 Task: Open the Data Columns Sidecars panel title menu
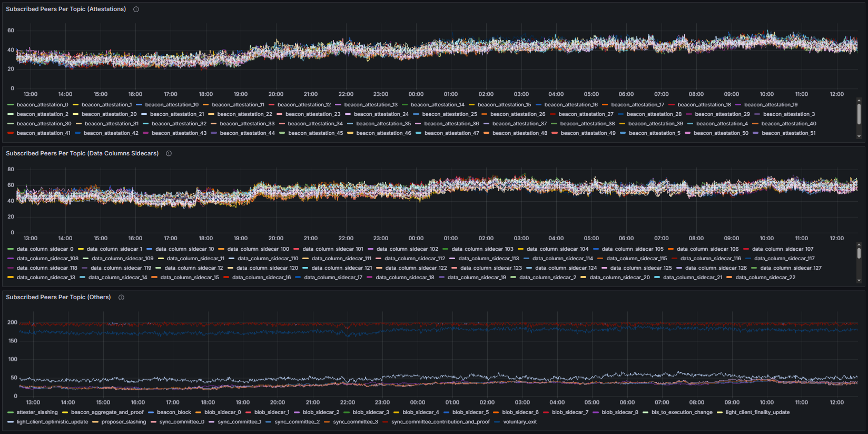pyautogui.click(x=82, y=154)
